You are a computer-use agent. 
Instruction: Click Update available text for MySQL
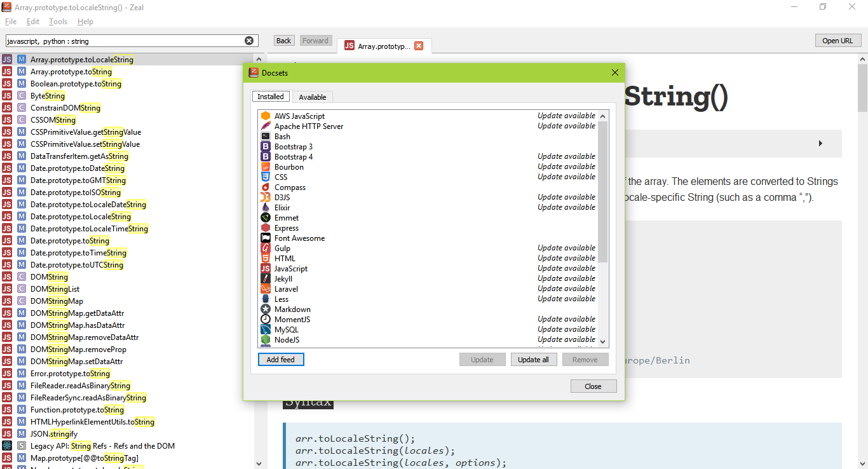[566, 329]
